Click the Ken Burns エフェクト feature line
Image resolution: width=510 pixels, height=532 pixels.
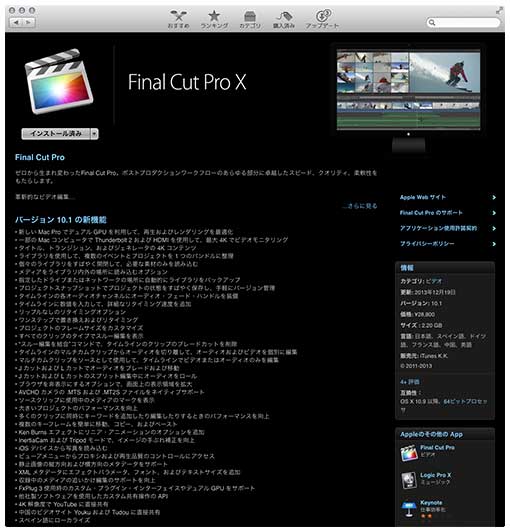pyautogui.click(x=110, y=432)
